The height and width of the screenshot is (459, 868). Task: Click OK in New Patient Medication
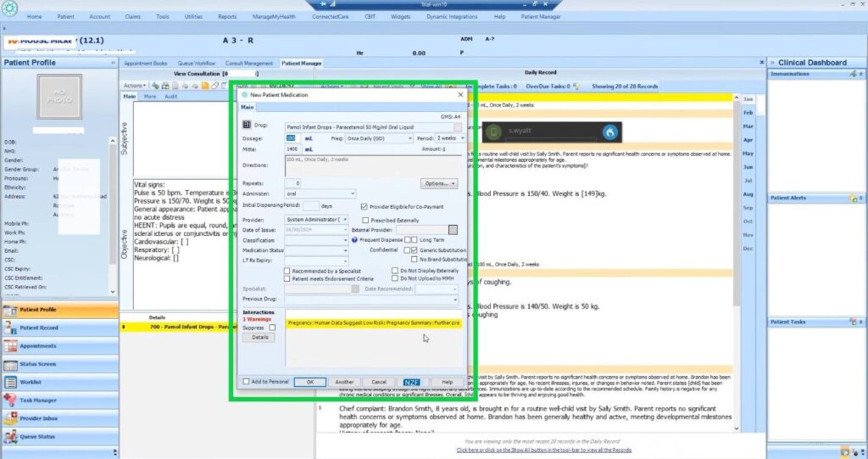pyautogui.click(x=310, y=382)
